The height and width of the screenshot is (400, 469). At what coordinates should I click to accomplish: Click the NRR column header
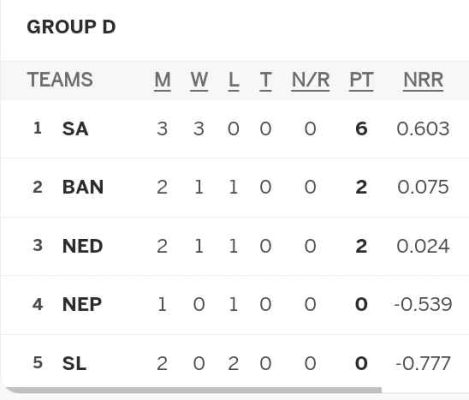point(423,81)
